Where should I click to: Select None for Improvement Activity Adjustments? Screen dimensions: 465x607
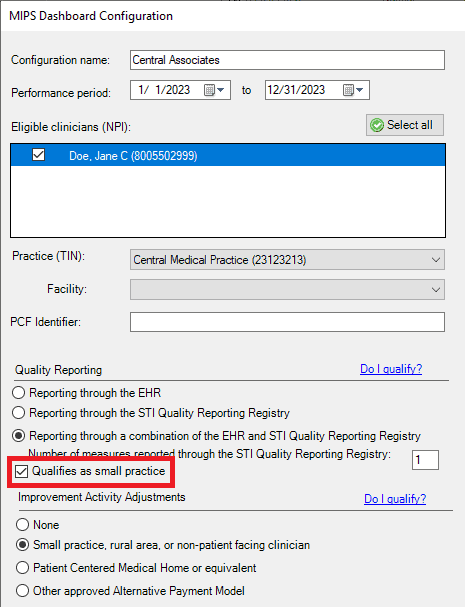pos(22,525)
